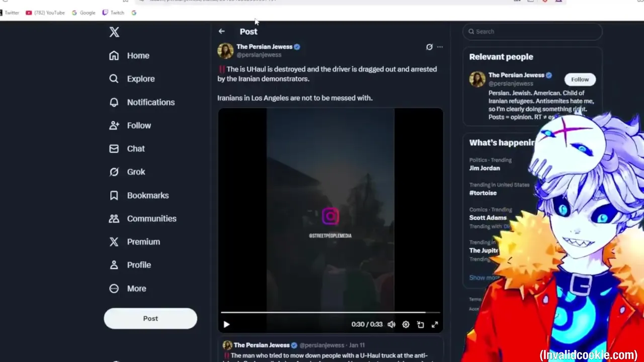Open the Google bookmark in bookmarks bar
This screenshot has height=362, width=644.
[84, 13]
